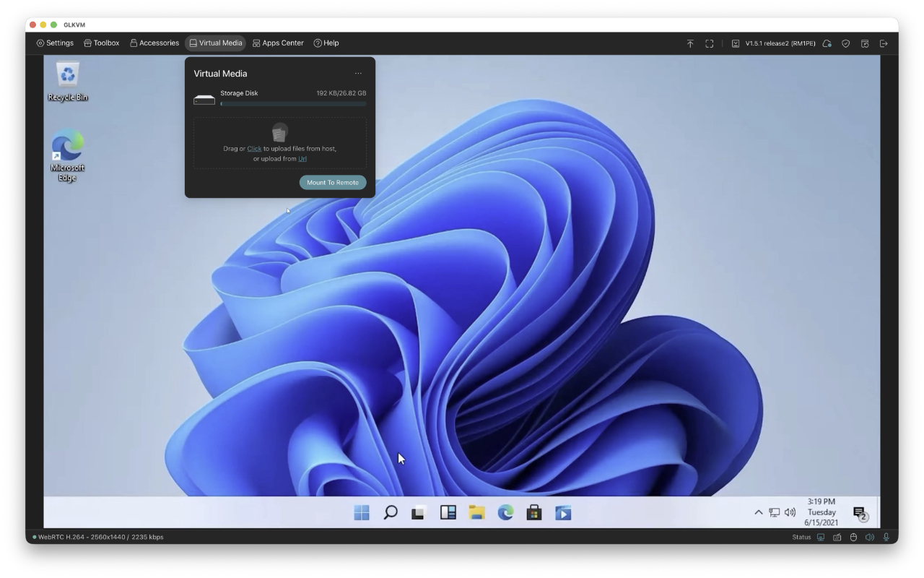924x578 pixels.
Task: Click the upward arrow icon in the top bar
Action: 690,43
